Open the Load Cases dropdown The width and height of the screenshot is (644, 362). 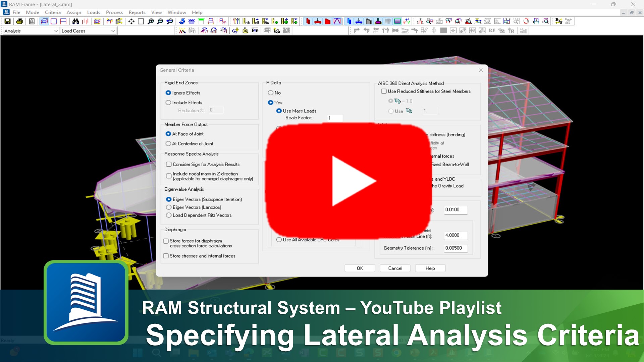pos(113,31)
